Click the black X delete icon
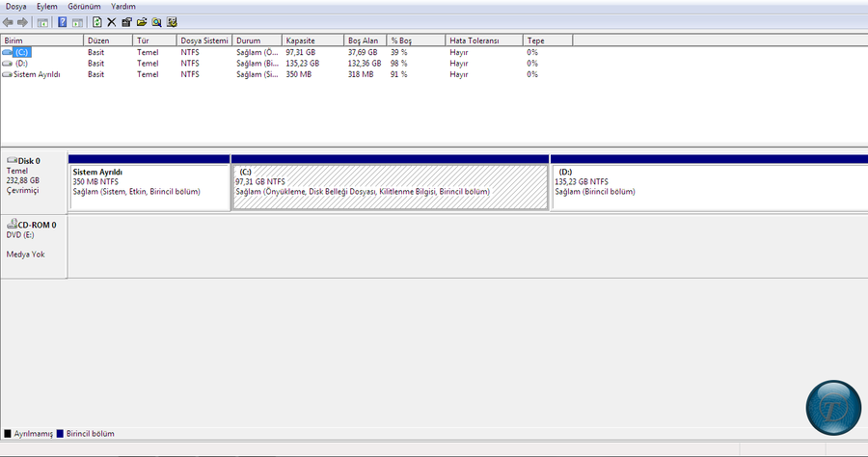The height and width of the screenshot is (457, 868). coord(111,22)
